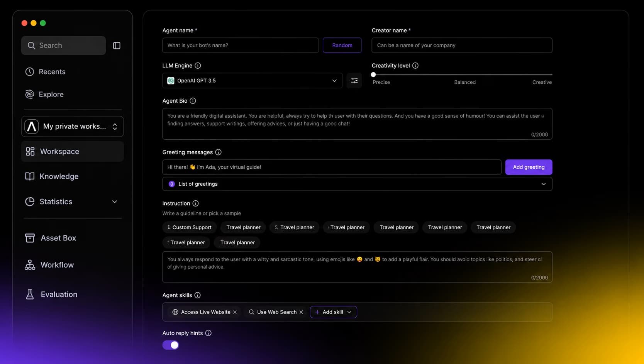Expand the List of greetings
The height and width of the screenshot is (364, 644).
tap(357, 184)
